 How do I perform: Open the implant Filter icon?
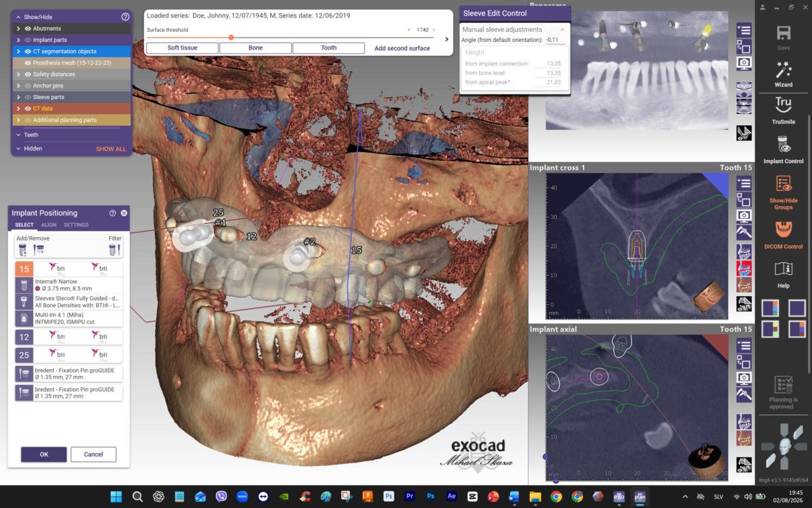click(114, 250)
